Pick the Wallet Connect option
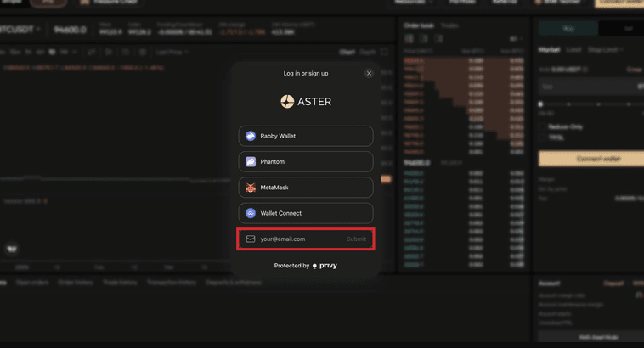Image resolution: width=644 pixels, height=348 pixels. (x=306, y=213)
